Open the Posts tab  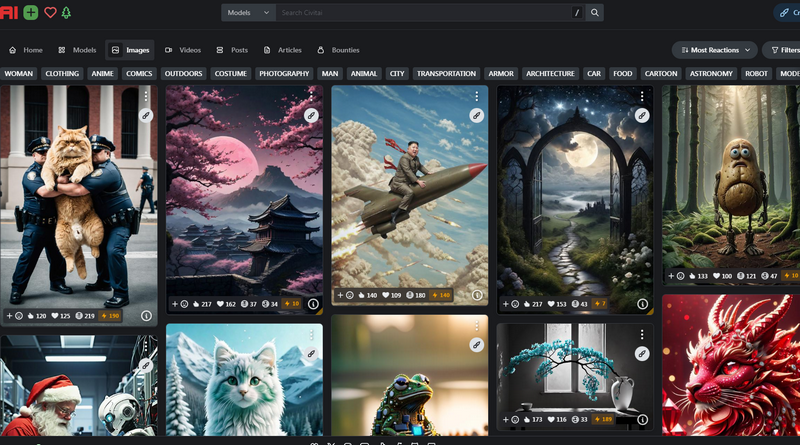click(x=232, y=50)
